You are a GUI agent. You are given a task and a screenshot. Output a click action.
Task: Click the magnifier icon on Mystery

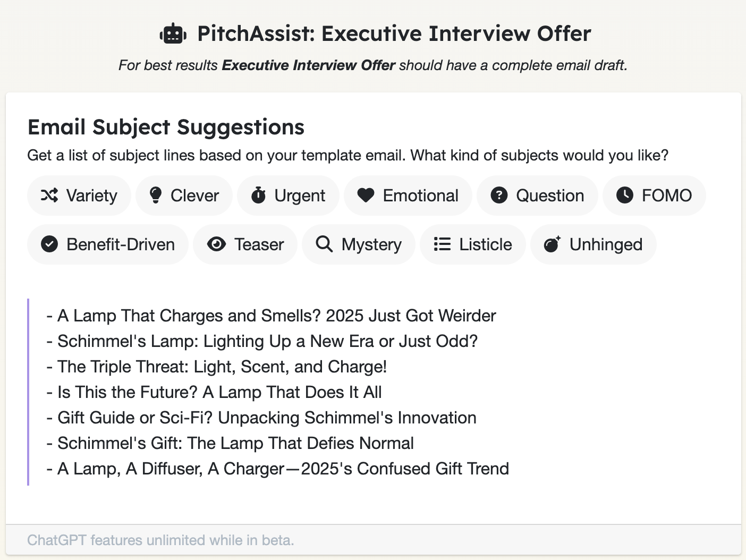tap(324, 244)
